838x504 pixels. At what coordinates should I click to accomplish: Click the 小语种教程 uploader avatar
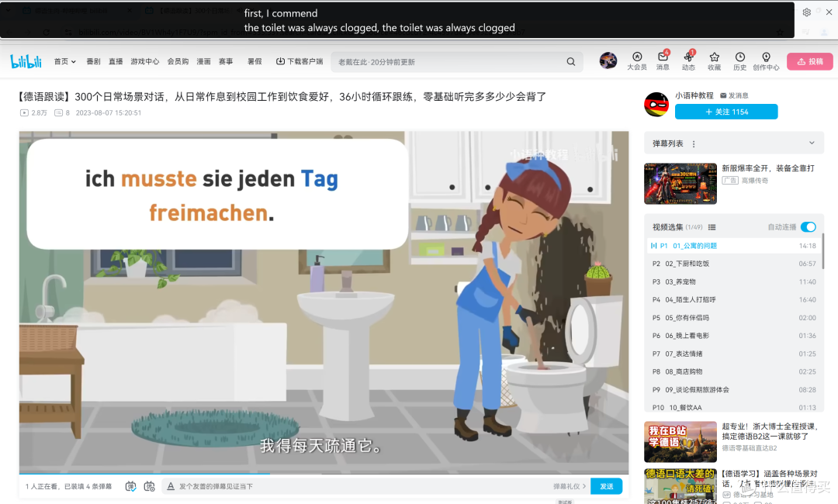[x=656, y=104]
